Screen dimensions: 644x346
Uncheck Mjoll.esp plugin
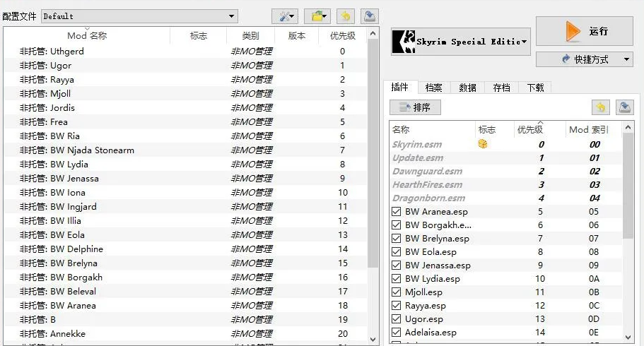coord(397,292)
